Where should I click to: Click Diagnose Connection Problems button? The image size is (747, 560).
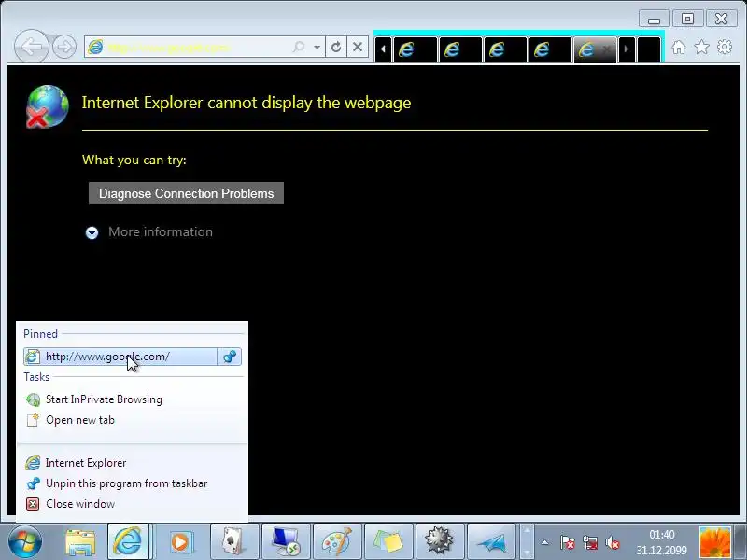point(186,193)
